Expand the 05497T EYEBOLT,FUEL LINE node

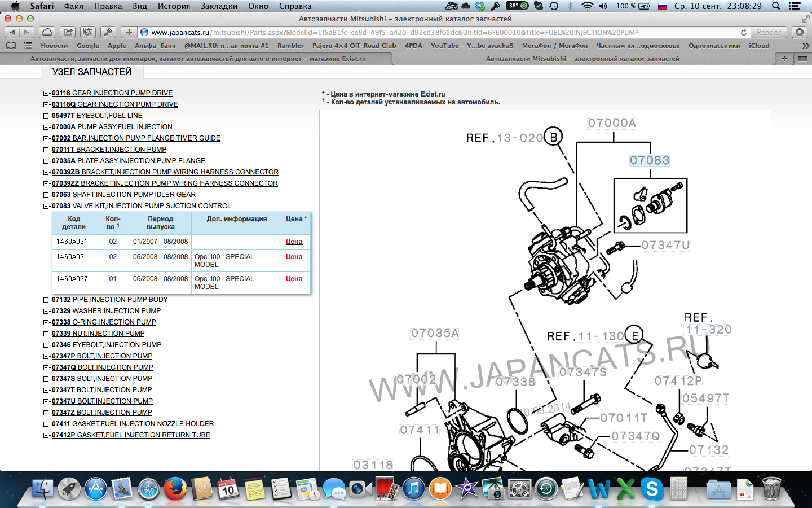click(46, 116)
